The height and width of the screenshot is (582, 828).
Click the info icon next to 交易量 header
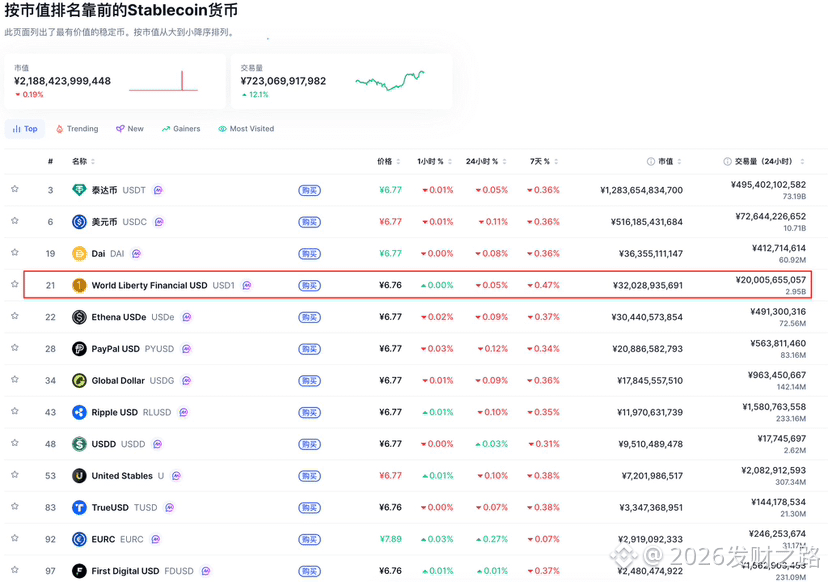727,161
